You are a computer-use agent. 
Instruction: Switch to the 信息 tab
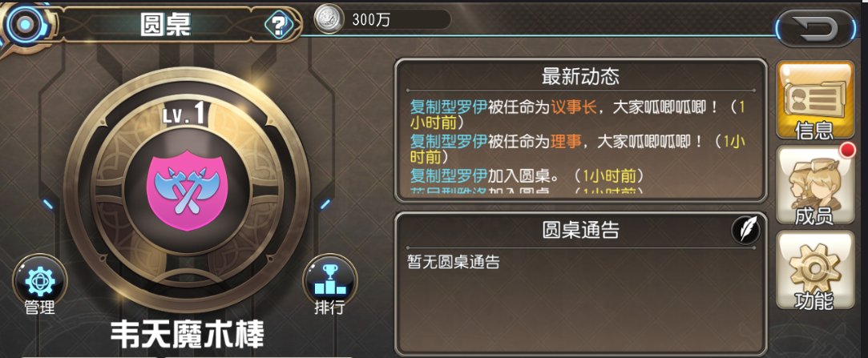[x=815, y=100]
